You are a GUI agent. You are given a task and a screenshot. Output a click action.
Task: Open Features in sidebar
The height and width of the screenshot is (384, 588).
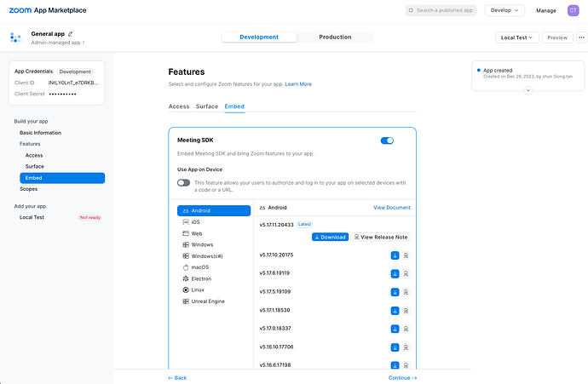pyautogui.click(x=30, y=144)
